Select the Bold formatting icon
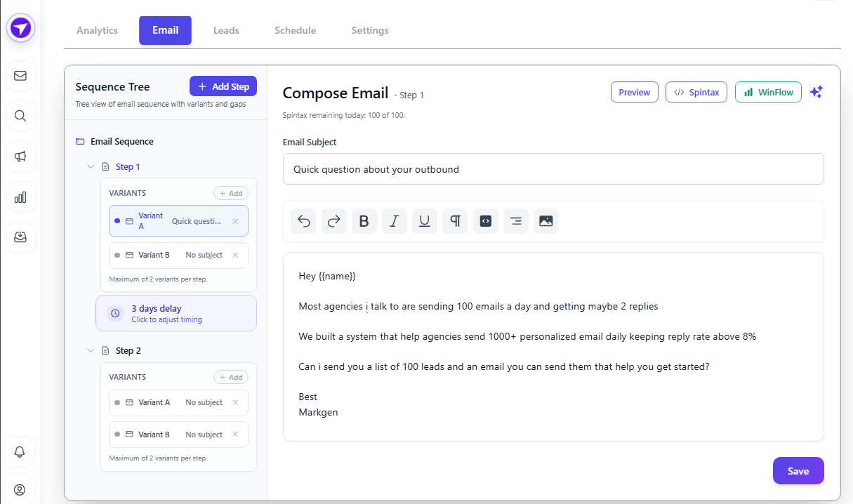The width and height of the screenshot is (853, 504). [364, 220]
